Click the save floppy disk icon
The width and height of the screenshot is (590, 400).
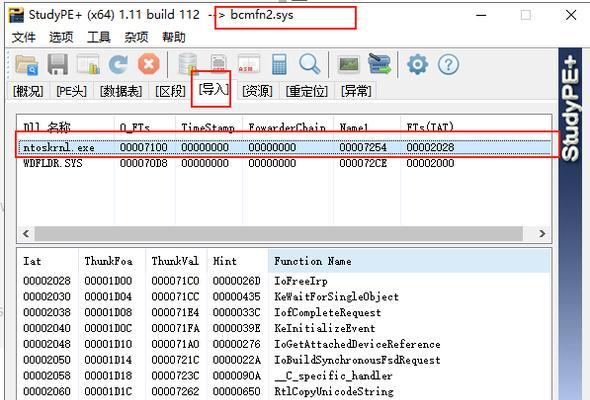(x=58, y=64)
